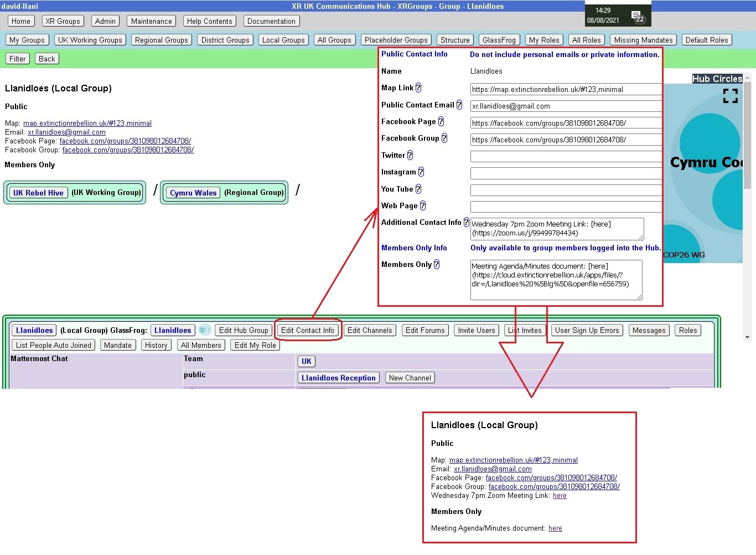
Task: Open Missing Mandates
Action: click(643, 40)
